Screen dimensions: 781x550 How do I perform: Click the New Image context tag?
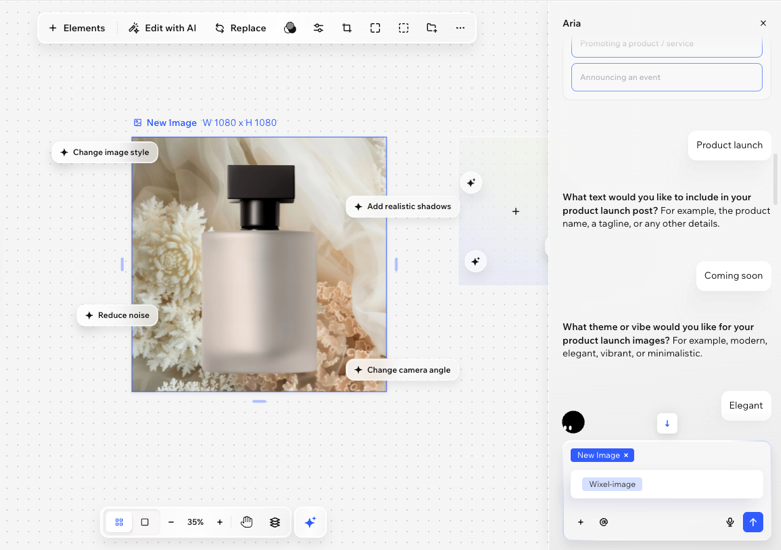pos(602,455)
